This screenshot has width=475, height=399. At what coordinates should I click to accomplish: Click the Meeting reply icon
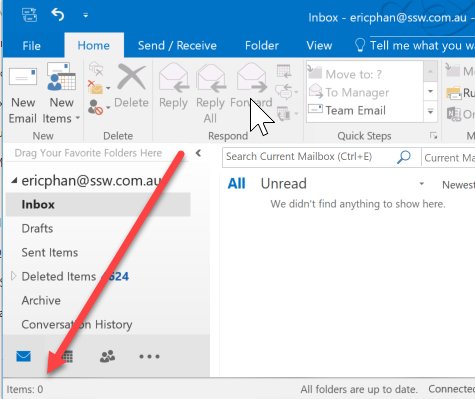click(x=284, y=71)
